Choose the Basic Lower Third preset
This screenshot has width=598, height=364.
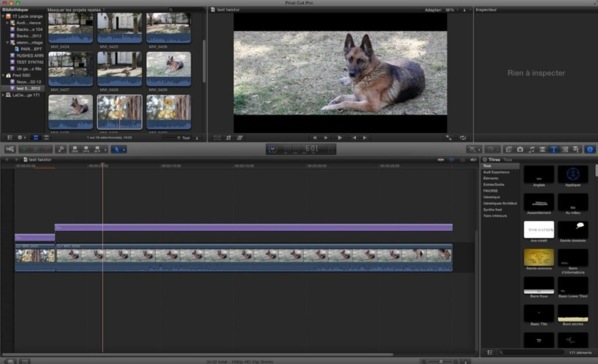click(573, 287)
